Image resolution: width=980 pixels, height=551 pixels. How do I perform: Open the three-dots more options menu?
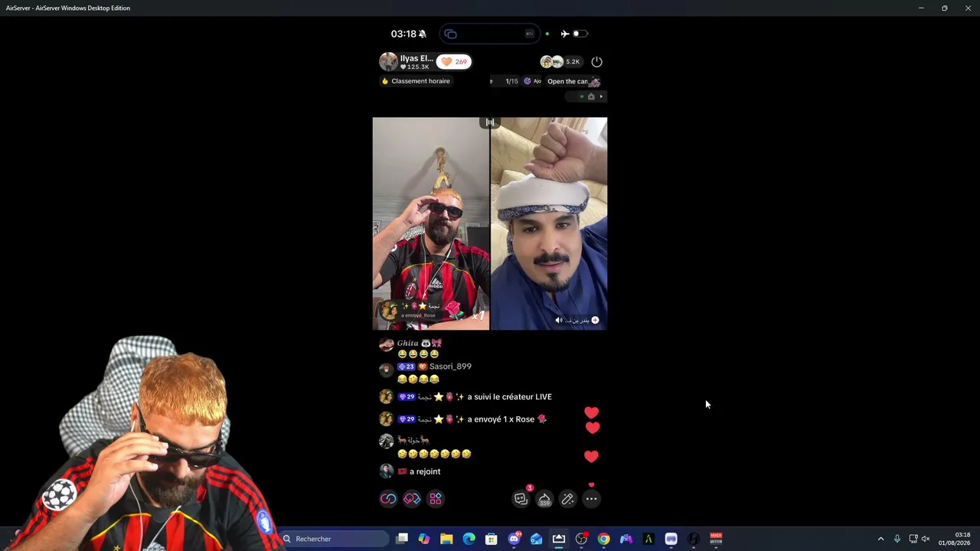pyautogui.click(x=591, y=499)
